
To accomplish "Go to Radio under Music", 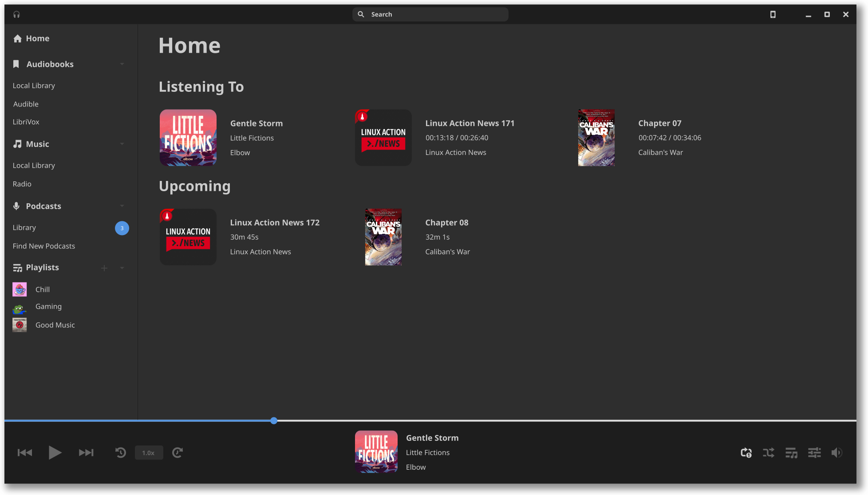I will 22,184.
